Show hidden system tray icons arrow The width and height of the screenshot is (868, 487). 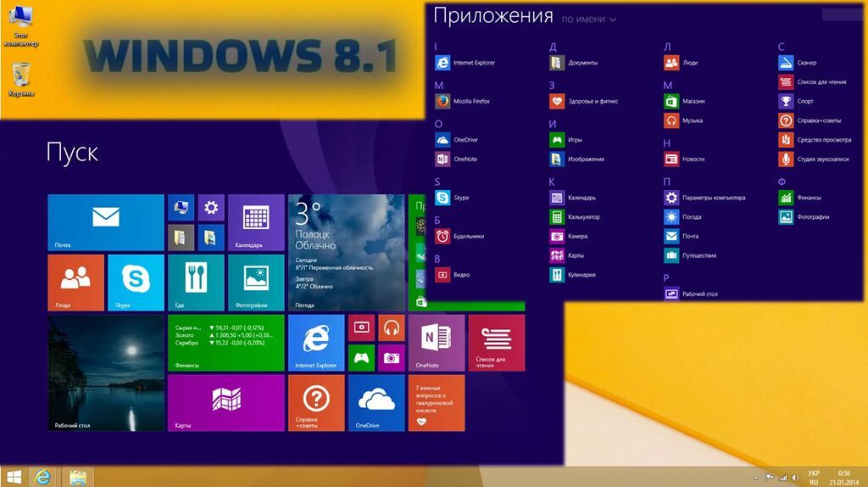(x=756, y=478)
